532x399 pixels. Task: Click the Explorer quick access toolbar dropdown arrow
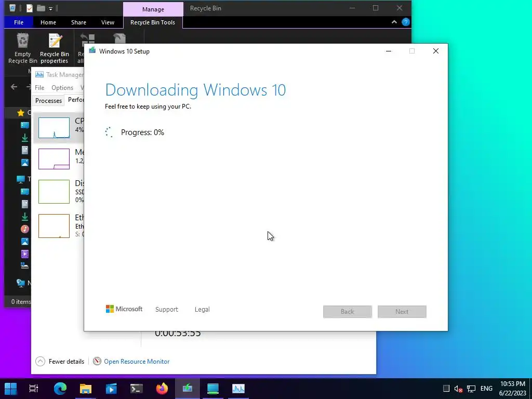pos(50,8)
